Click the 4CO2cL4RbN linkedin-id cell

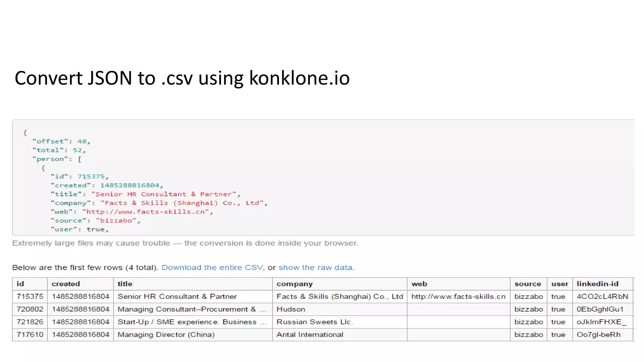pos(602,296)
